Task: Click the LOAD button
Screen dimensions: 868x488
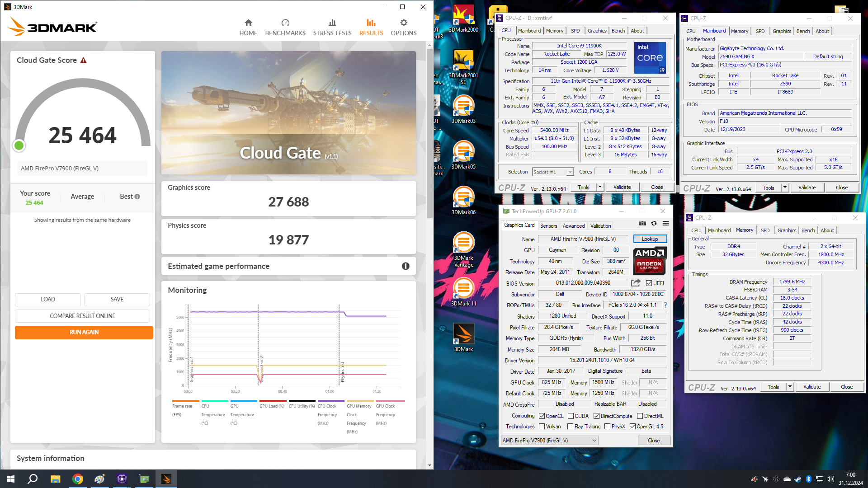Action: point(48,299)
